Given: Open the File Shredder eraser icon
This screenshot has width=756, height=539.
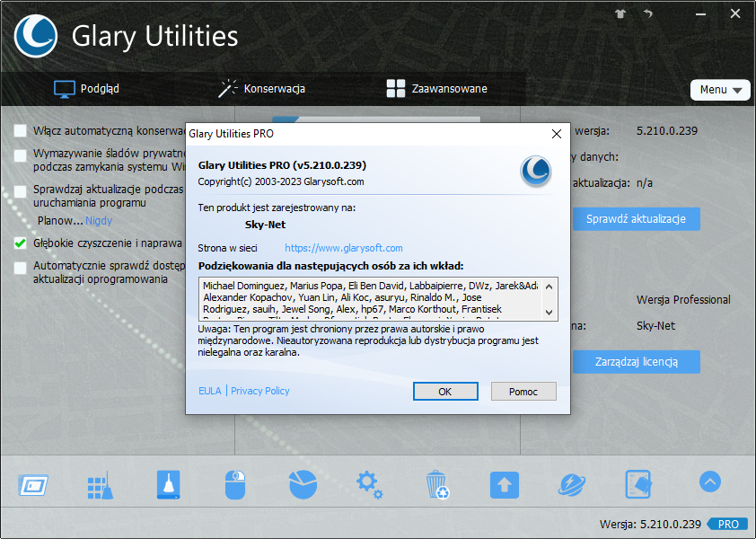Looking at the screenshot, I should pyautogui.click(x=638, y=484).
